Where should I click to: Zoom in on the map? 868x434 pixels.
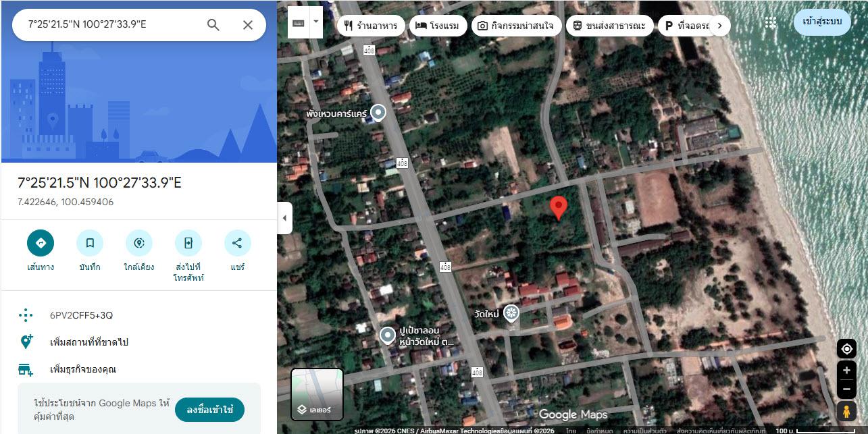(x=846, y=371)
